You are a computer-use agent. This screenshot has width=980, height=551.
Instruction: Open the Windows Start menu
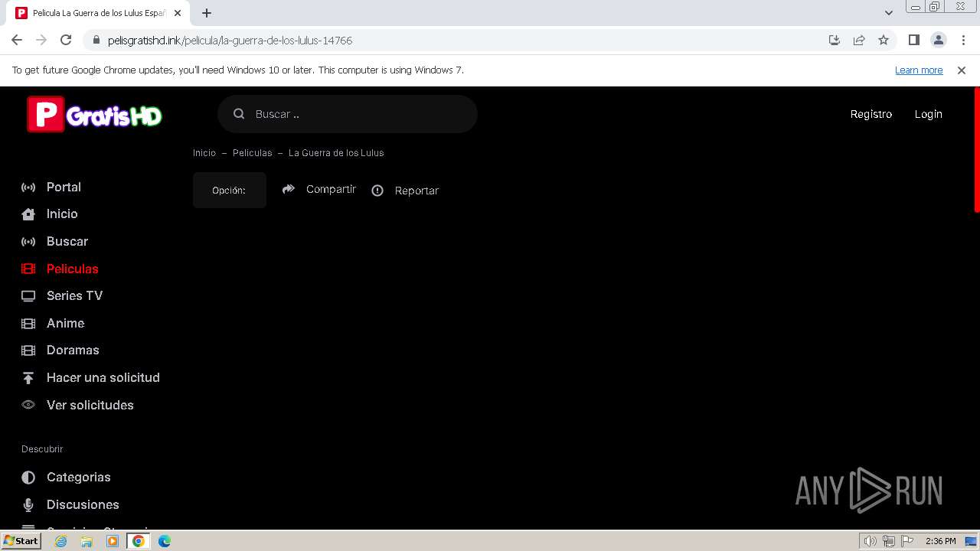(x=21, y=541)
